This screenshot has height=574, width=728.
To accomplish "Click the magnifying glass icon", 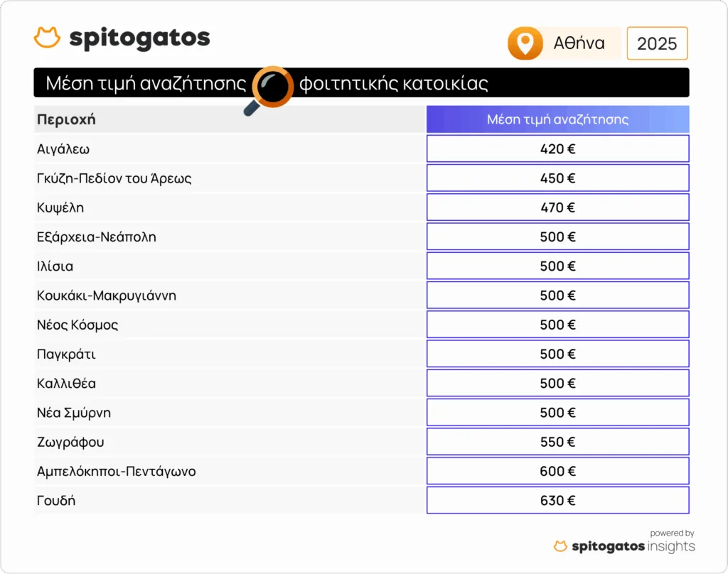I will pyautogui.click(x=270, y=89).
